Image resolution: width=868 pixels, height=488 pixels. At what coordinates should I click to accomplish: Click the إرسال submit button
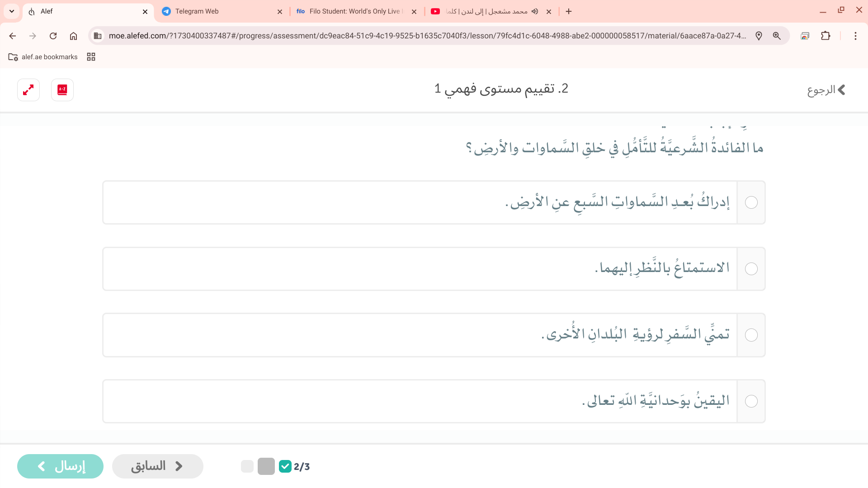[x=60, y=466]
